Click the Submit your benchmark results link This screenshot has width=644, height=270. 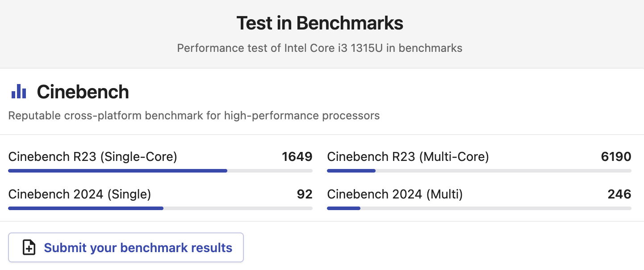click(x=138, y=247)
